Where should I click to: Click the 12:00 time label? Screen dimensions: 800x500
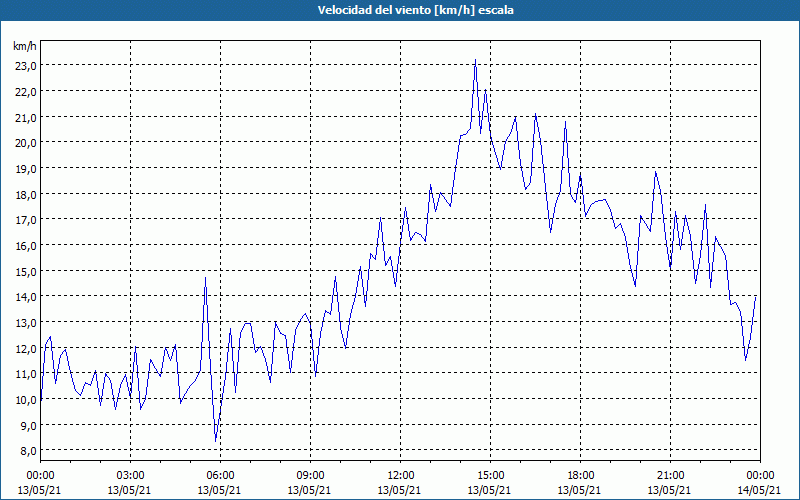[x=401, y=476]
